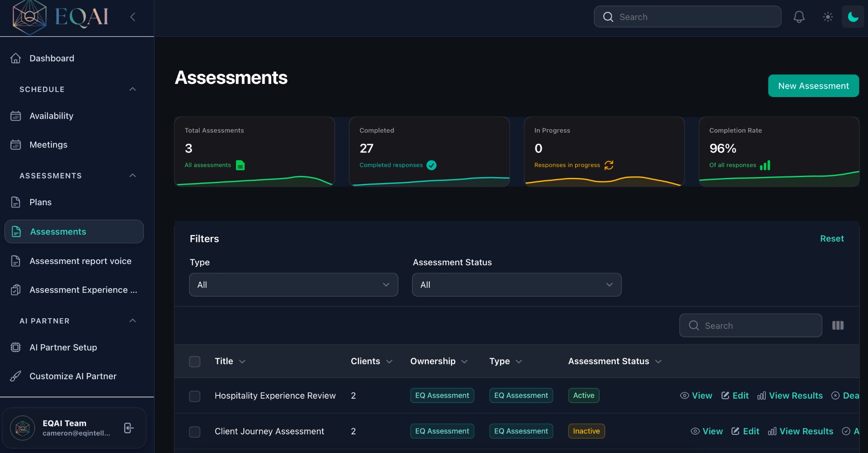Click the EQAI logo
868x453 pixels.
pos(60,17)
